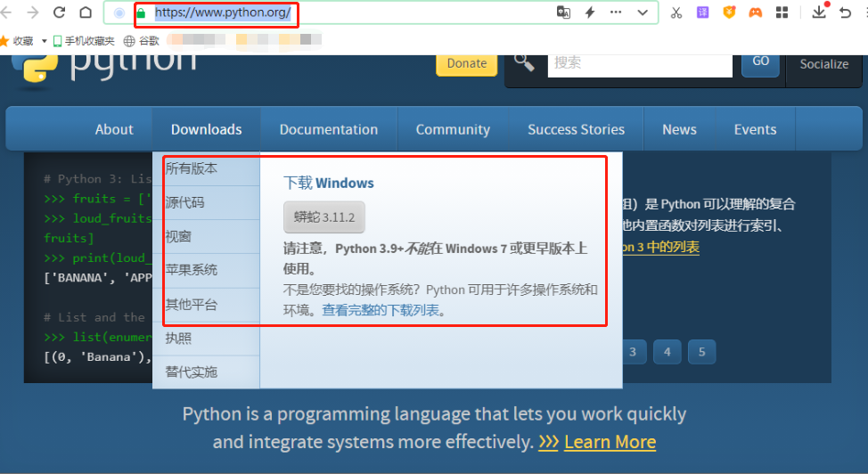
Task: Click the star favorites bookmark icon
Action: coord(4,41)
